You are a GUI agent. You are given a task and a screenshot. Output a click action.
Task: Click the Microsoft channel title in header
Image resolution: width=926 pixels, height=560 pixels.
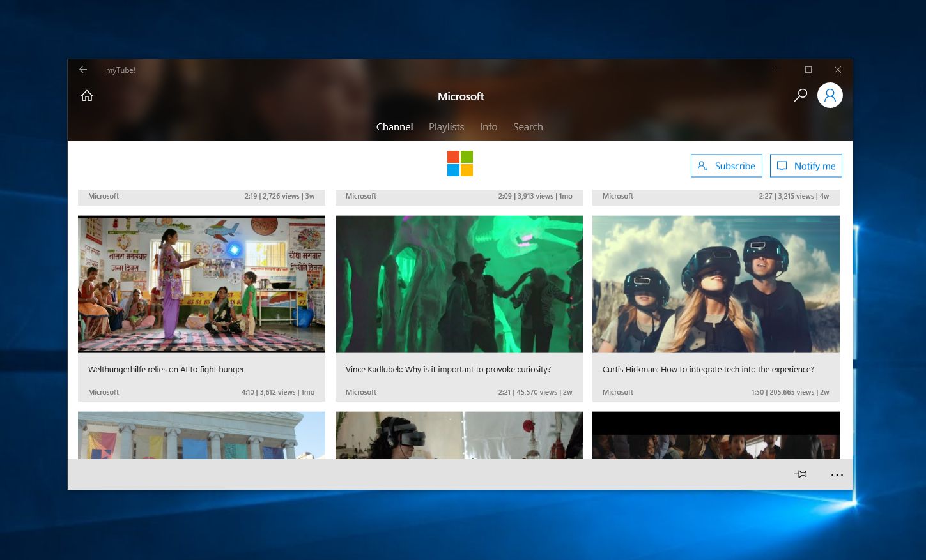461,96
